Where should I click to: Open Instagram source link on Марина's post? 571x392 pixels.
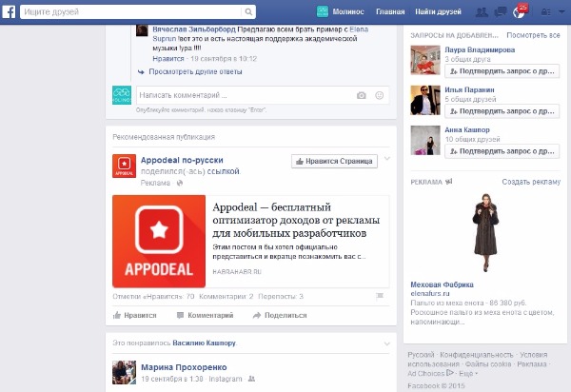225,379
